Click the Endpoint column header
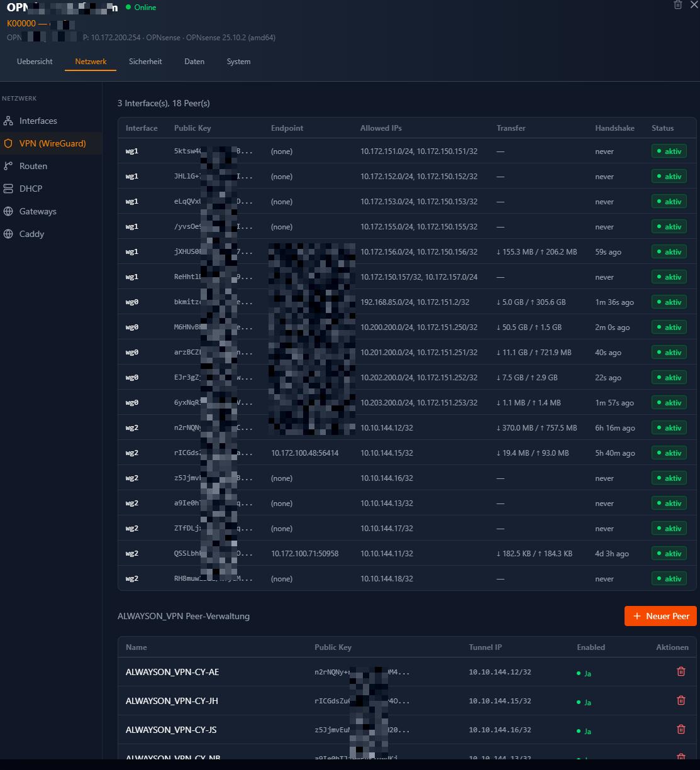 point(287,128)
